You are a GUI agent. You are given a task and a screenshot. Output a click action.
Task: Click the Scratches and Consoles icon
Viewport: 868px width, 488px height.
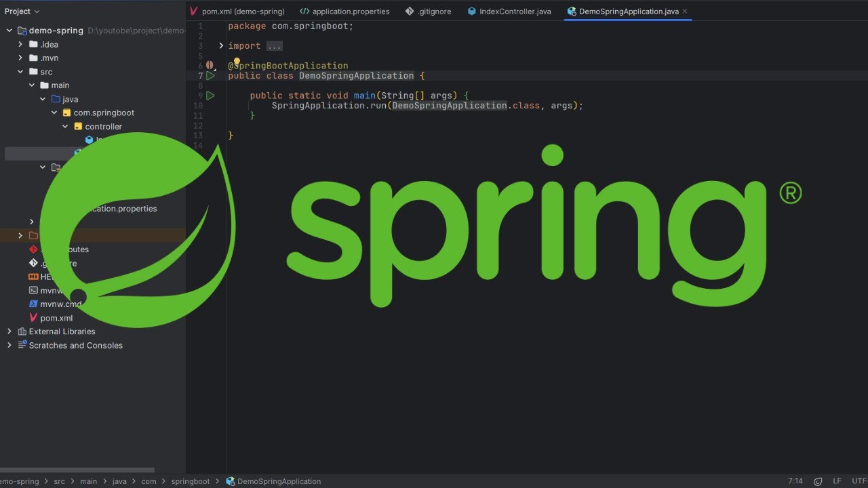point(22,345)
